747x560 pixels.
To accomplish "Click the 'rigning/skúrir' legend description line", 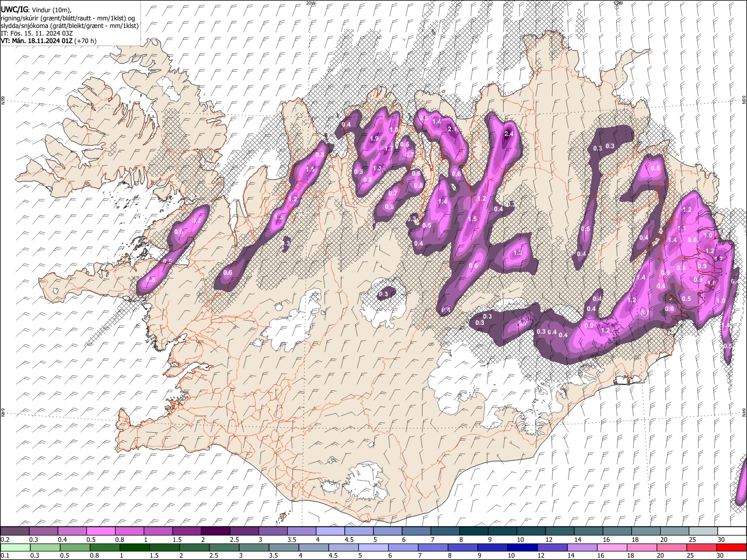I will point(68,18).
